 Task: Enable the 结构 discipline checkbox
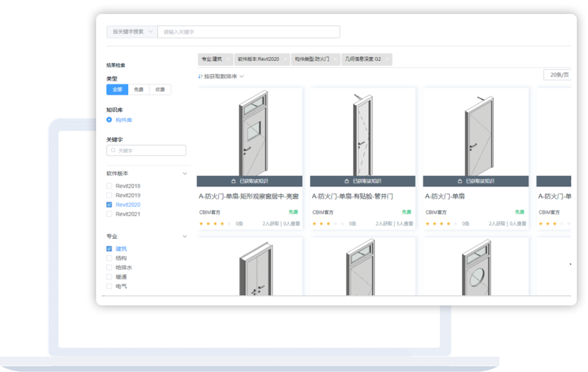tap(110, 258)
